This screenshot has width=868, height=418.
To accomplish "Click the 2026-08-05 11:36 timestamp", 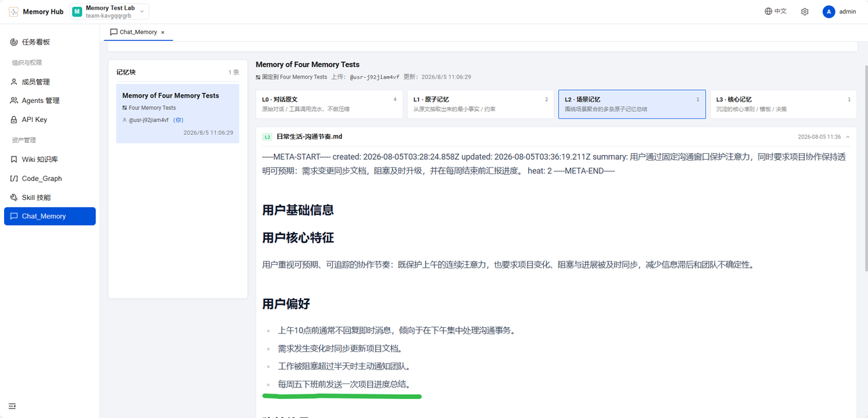I will 819,137.
